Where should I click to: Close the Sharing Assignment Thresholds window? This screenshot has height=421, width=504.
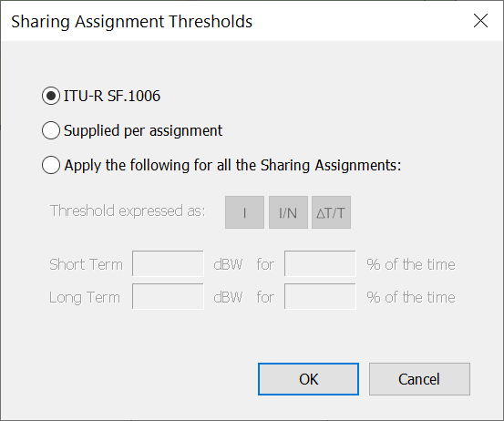tap(481, 21)
